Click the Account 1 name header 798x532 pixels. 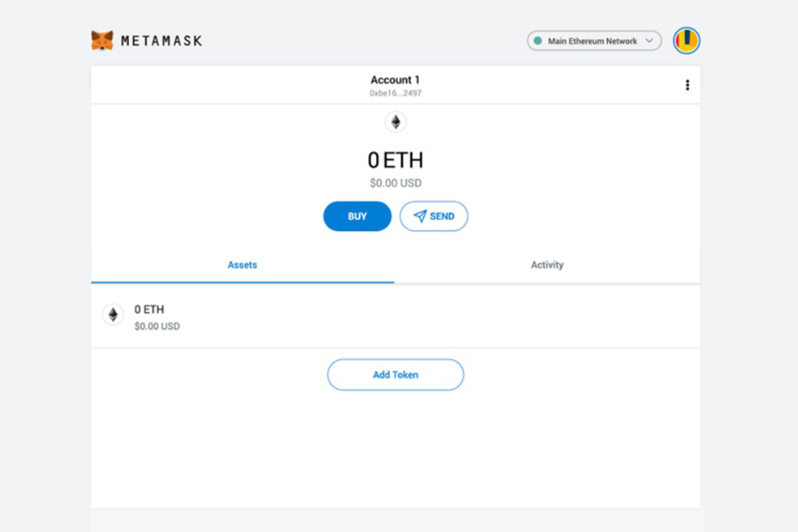(395, 80)
